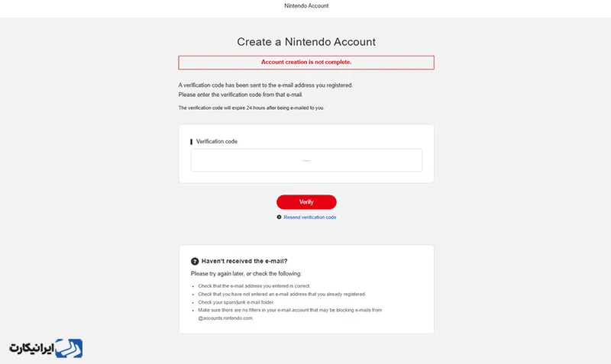Click the Nintendo Account header title

(305, 5)
